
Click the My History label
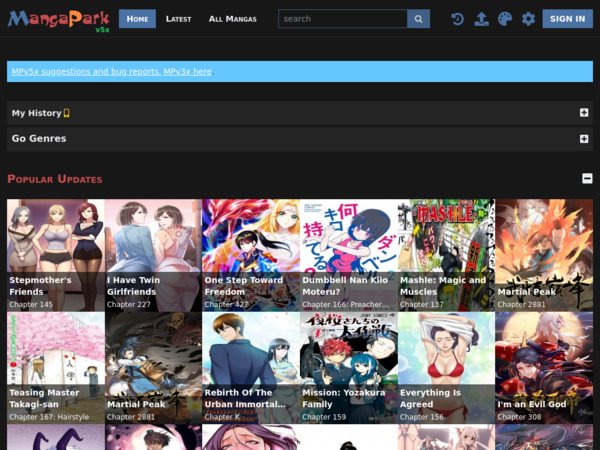36,113
